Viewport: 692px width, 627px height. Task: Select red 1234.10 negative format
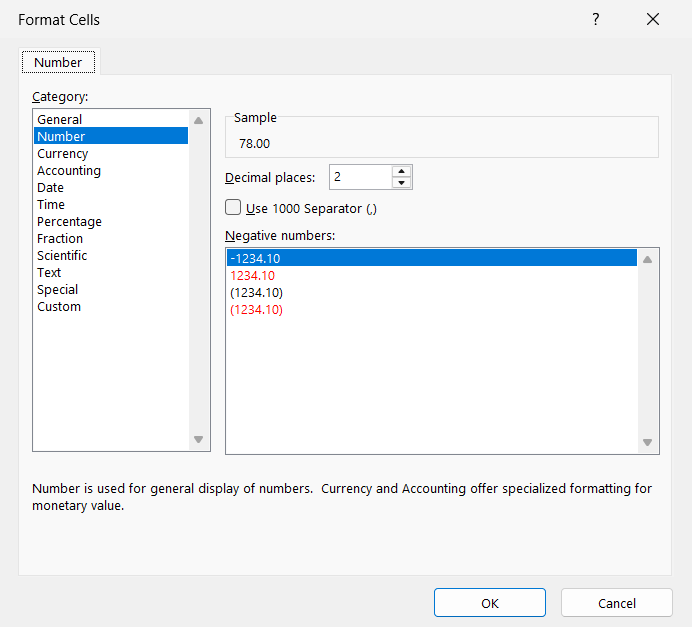[432, 275]
